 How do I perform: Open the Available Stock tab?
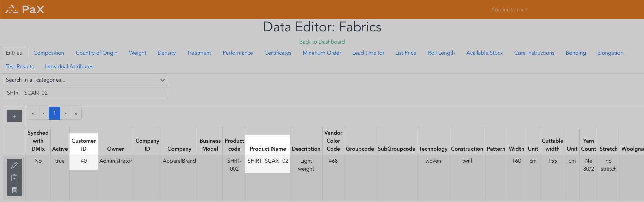tap(485, 53)
